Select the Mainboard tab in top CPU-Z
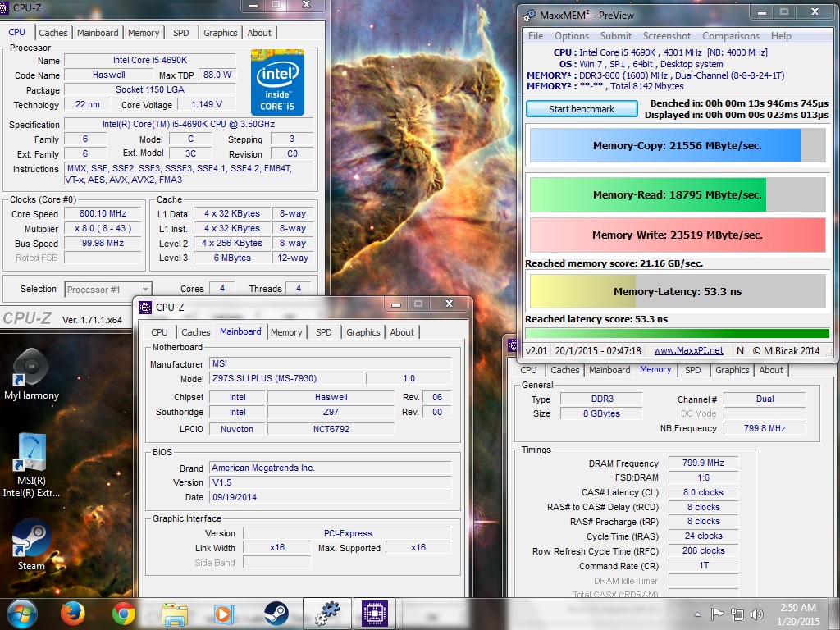 [98, 33]
